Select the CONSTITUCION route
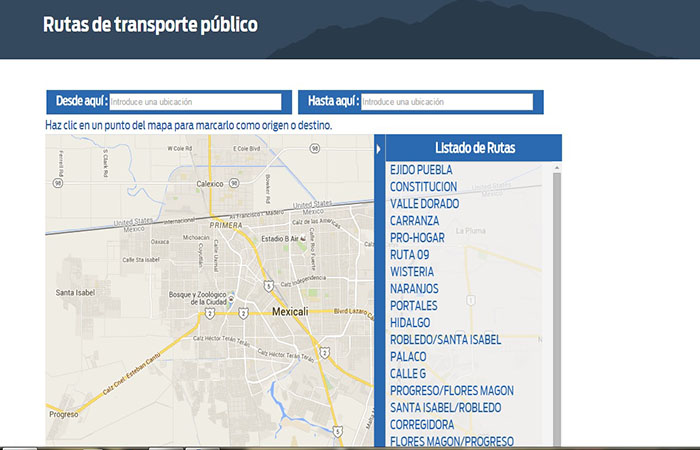This screenshot has height=450, width=700. [x=423, y=187]
